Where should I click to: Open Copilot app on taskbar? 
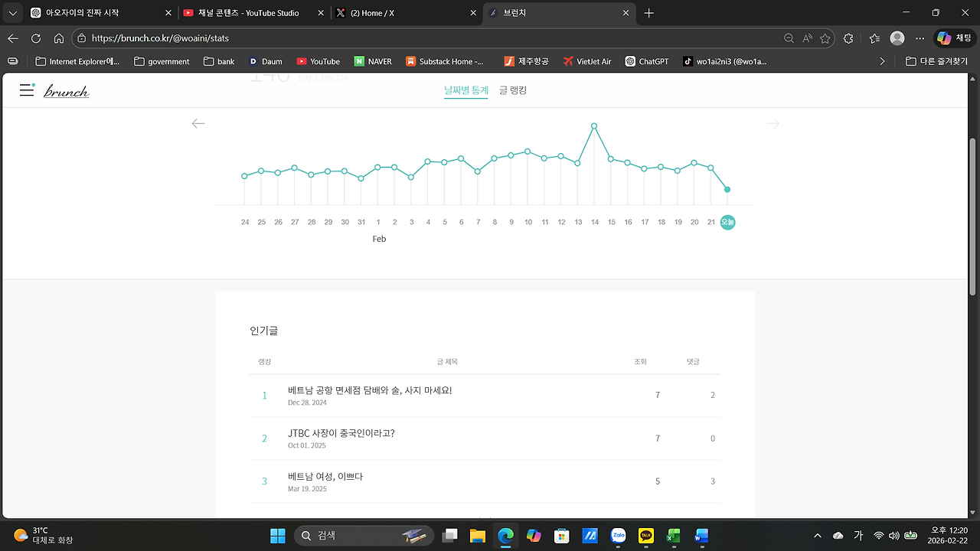(x=534, y=536)
